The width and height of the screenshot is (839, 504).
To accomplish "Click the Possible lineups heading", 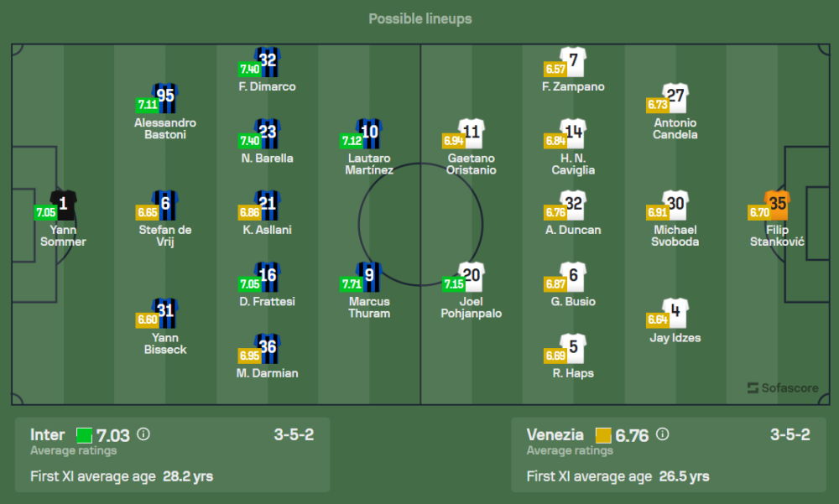I will click(419, 18).
